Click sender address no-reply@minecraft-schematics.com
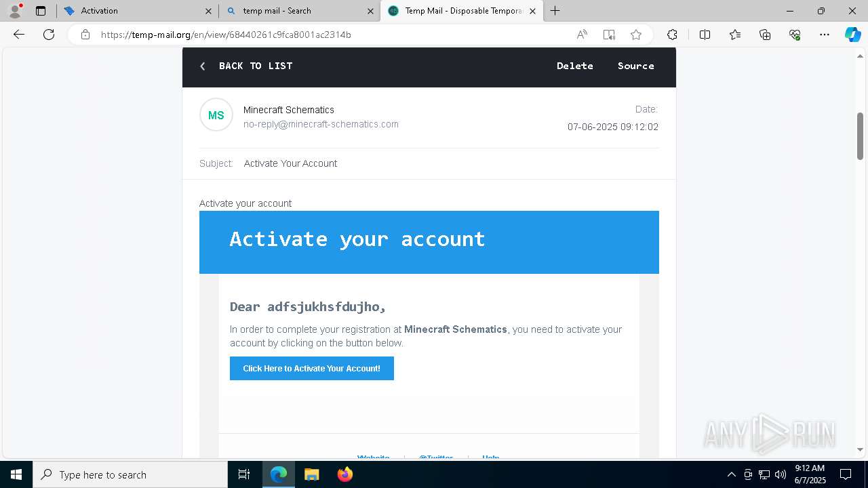868x488 pixels. (x=321, y=124)
